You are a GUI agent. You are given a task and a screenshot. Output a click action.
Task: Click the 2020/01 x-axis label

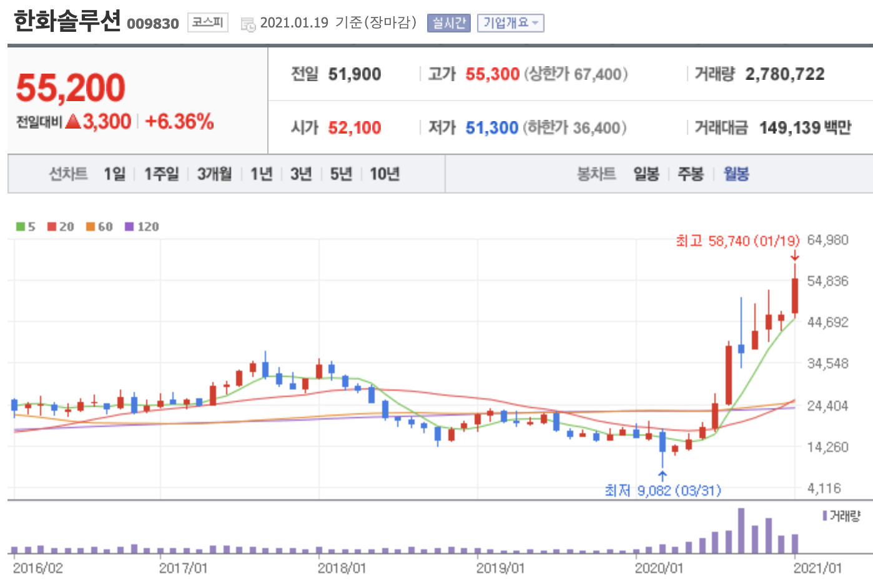[x=659, y=568]
